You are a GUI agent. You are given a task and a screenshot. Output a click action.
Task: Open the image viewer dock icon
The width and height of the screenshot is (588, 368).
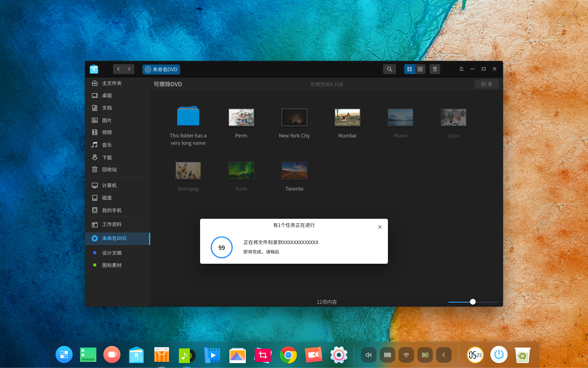click(237, 355)
